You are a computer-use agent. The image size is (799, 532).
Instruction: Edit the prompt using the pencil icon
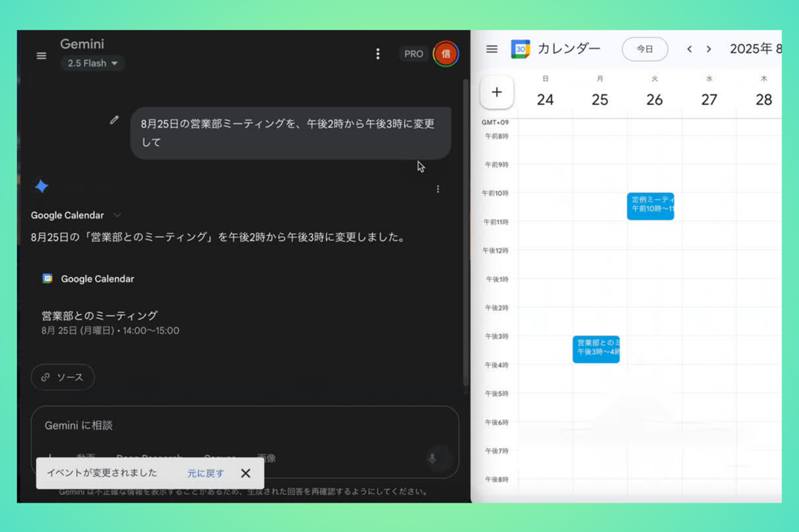(x=114, y=120)
